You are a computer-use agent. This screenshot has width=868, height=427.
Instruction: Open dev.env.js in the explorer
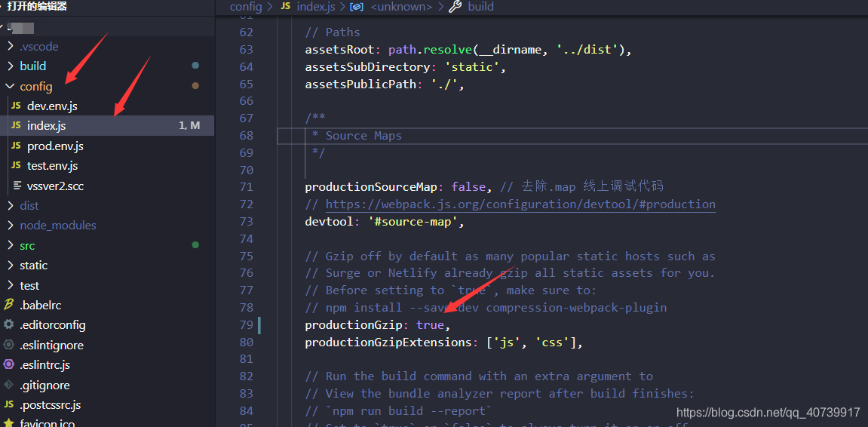click(52, 106)
